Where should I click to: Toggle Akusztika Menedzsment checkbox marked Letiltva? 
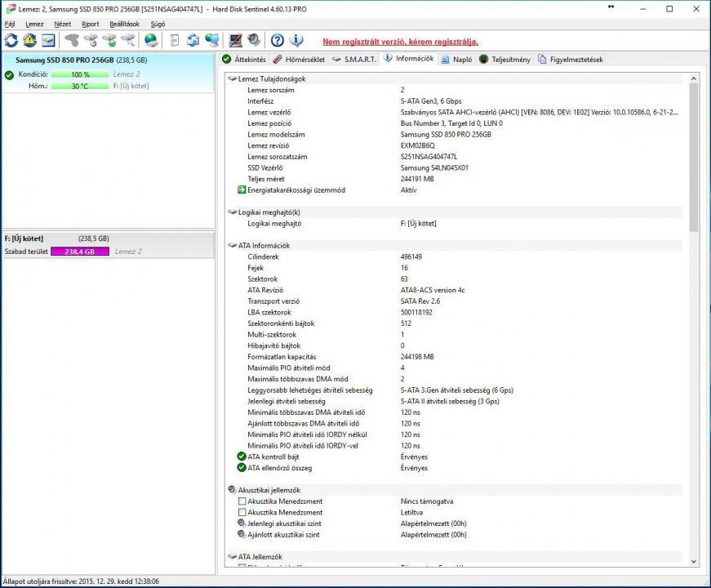point(242,512)
